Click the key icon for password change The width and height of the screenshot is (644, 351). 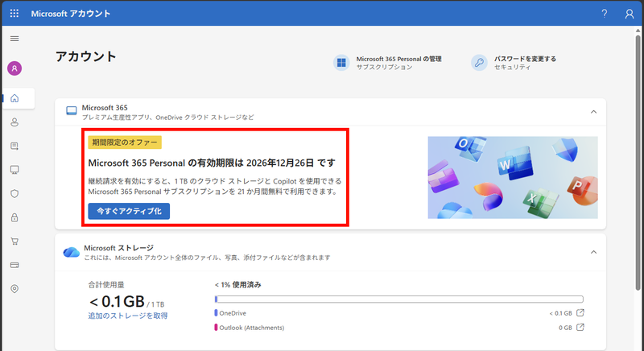click(x=479, y=63)
